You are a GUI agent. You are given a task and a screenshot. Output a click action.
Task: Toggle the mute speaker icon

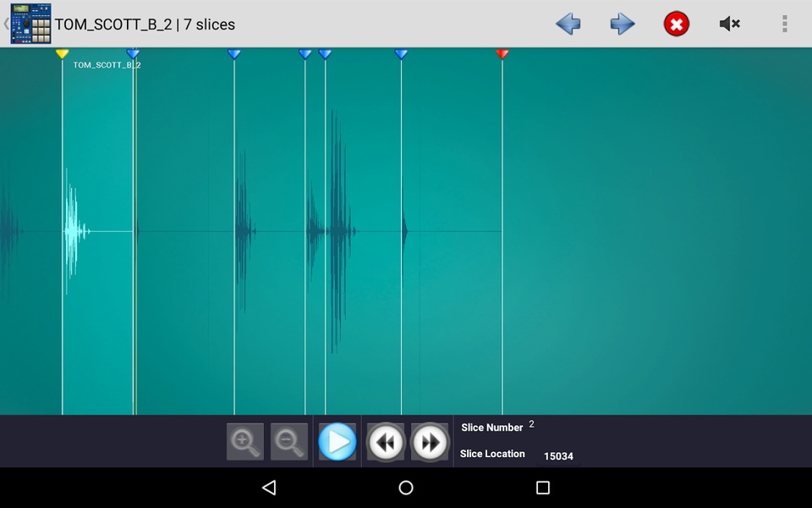click(730, 24)
